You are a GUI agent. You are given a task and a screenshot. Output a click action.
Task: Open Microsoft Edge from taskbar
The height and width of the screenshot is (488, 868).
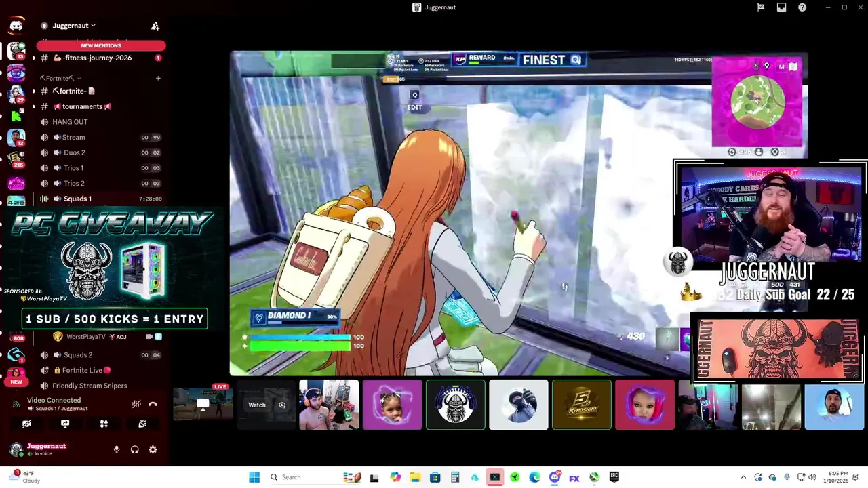(534, 477)
